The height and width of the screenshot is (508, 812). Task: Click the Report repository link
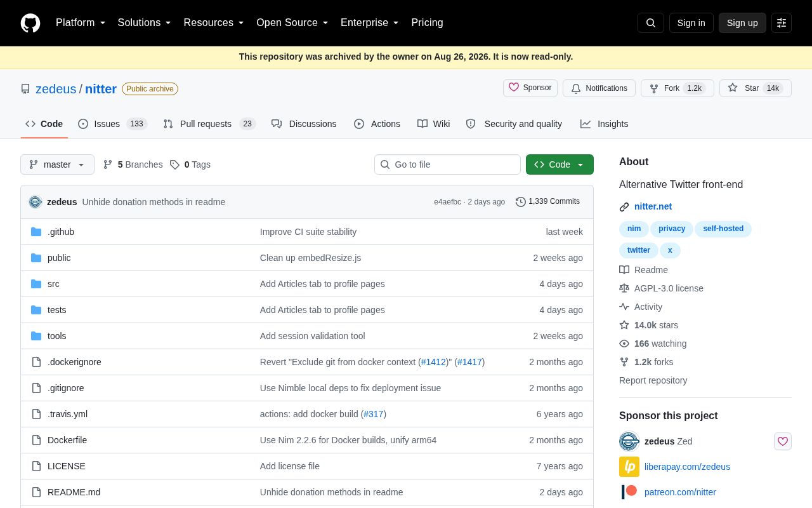point(653,380)
